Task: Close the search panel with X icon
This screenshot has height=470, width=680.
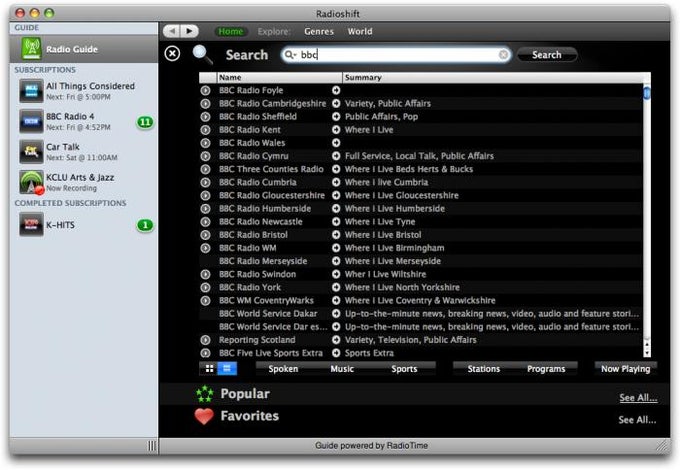Action: tap(173, 54)
